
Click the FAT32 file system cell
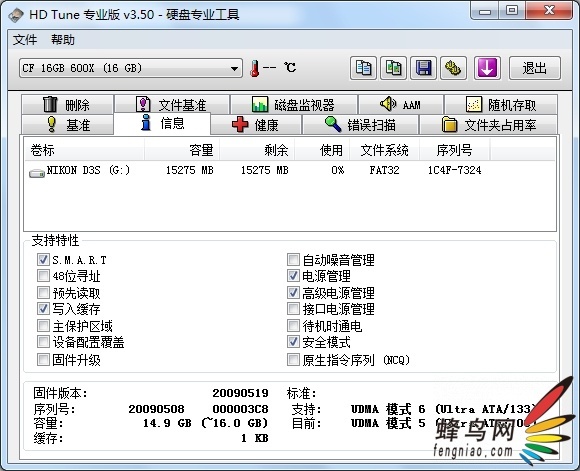click(x=384, y=170)
